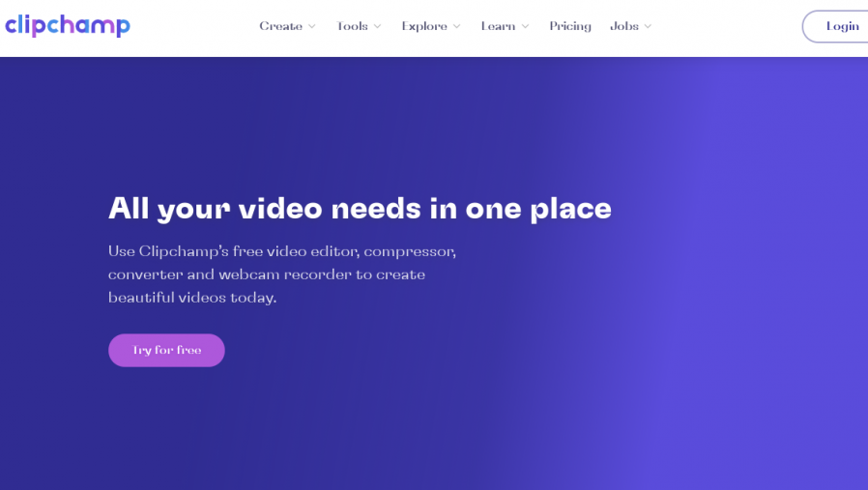The width and height of the screenshot is (868, 490).
Task: Open the Jobs menu
Action: [624, 26]
